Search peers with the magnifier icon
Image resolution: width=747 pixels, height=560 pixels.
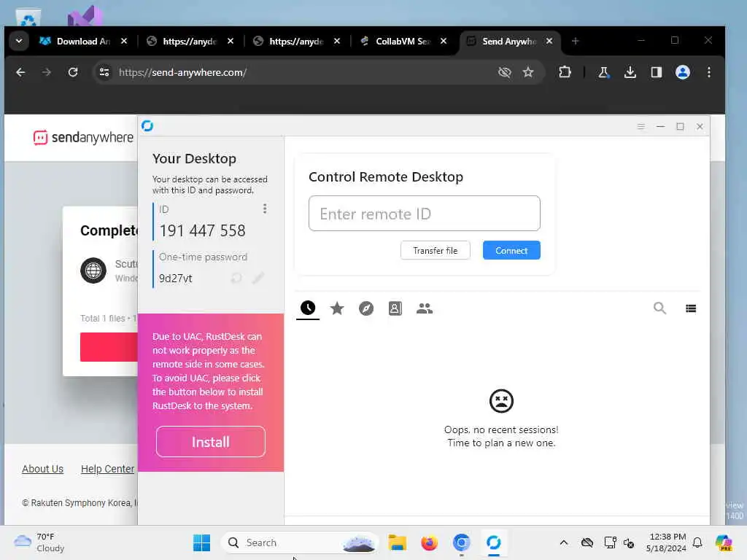point(659,308)
